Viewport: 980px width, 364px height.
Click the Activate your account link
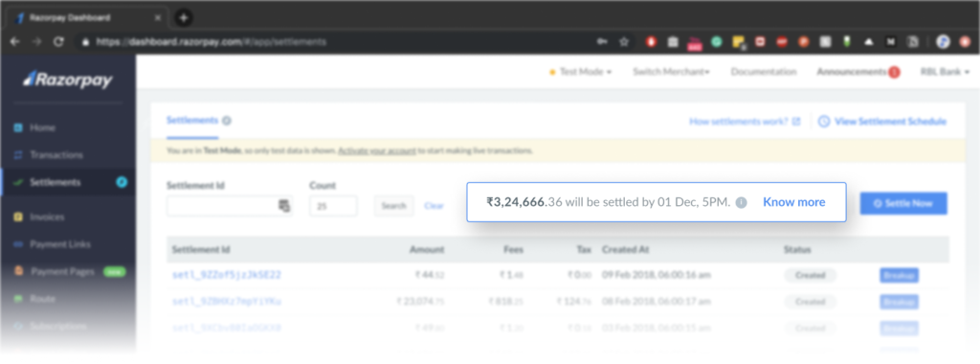pyautogui.click(x=377, y=150)
